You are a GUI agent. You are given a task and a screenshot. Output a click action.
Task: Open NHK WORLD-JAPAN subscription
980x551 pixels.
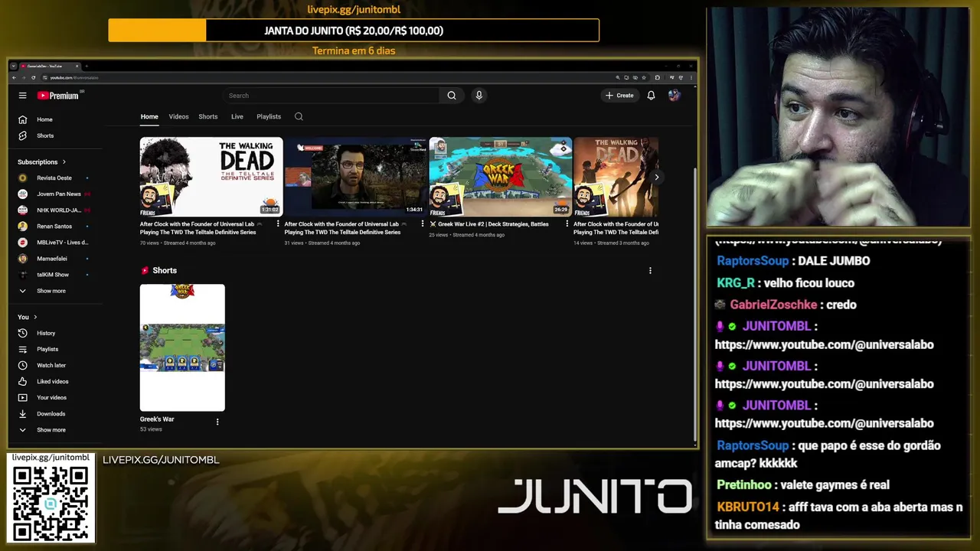[57, 210]
